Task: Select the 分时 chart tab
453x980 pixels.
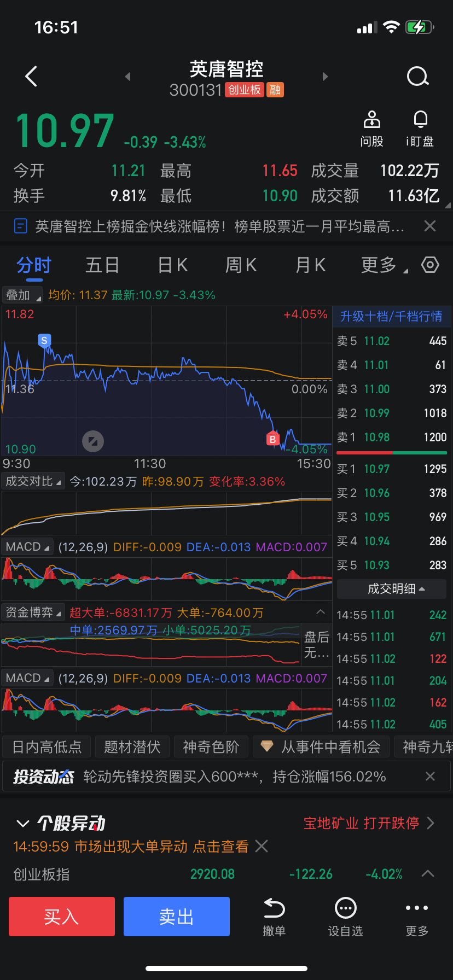Action: tap(34, 265)
